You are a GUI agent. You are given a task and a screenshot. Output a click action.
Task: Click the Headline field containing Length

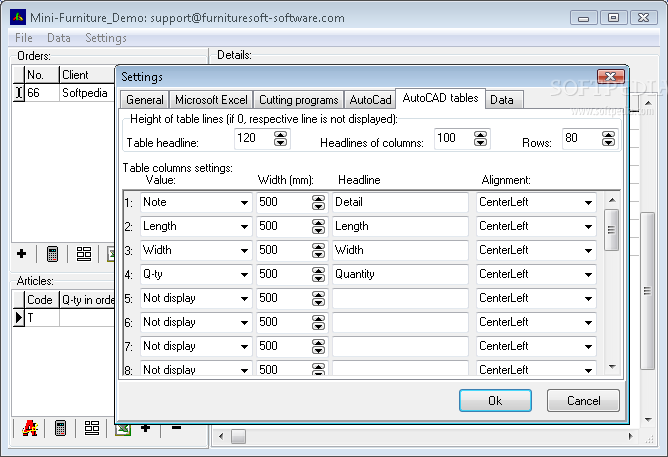click(x=400, y=226)
